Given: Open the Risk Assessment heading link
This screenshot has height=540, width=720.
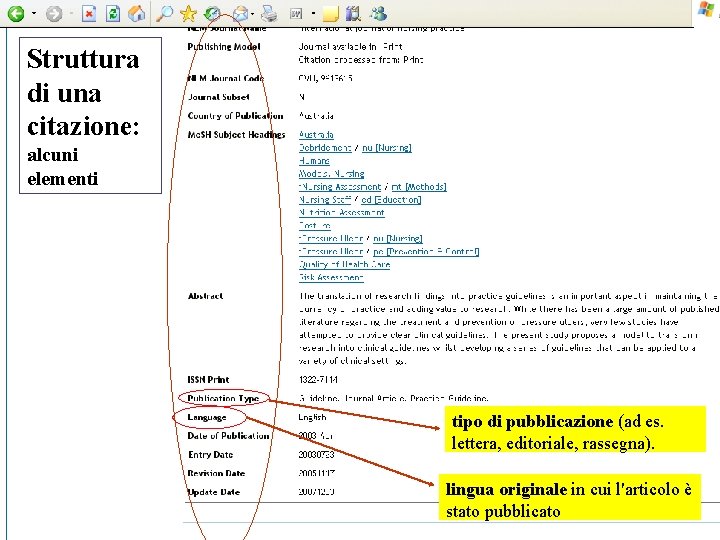Looking at the screenshot, I should 331,277.
